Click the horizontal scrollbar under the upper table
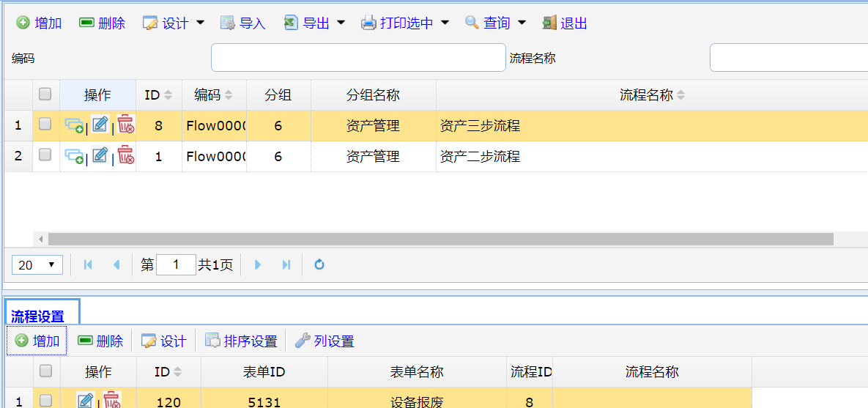 pos(439,240)
